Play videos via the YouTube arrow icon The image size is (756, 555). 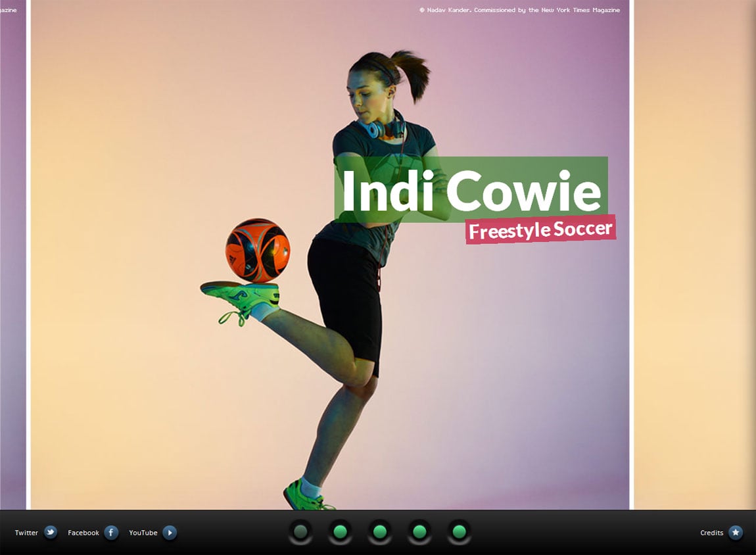click(170, 533)
